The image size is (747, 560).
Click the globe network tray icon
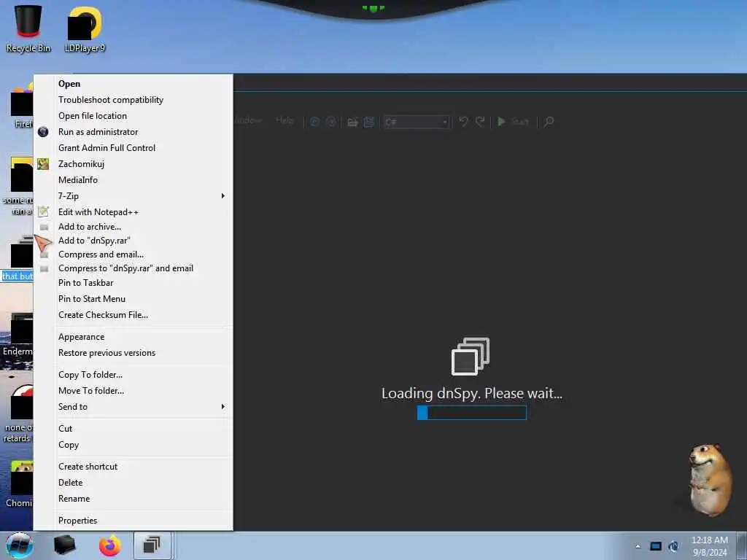673,546
